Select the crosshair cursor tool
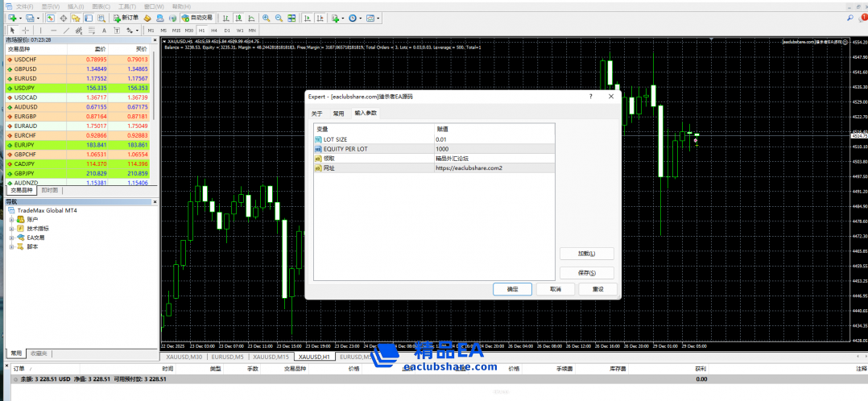The width and height of the screenshot is (868, 401). (x=26, y=30)
